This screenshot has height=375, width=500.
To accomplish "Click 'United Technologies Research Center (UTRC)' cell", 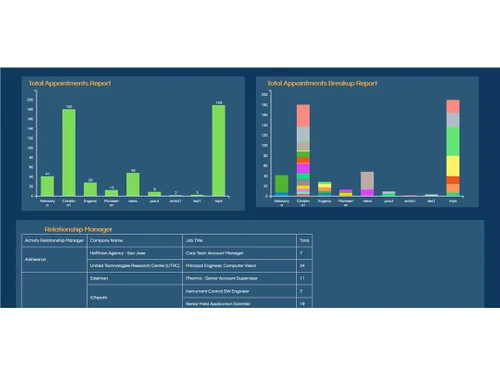I will tap(135, 266).
